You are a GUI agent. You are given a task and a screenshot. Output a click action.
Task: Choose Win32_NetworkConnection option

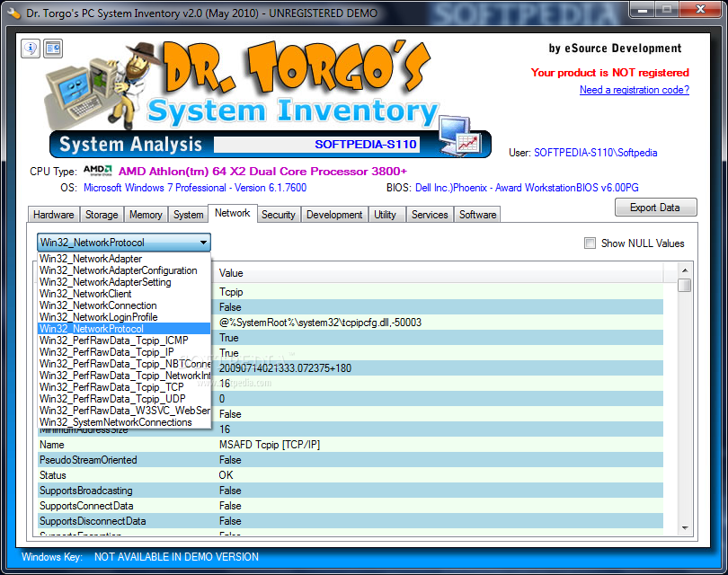(x=123, y=305)
